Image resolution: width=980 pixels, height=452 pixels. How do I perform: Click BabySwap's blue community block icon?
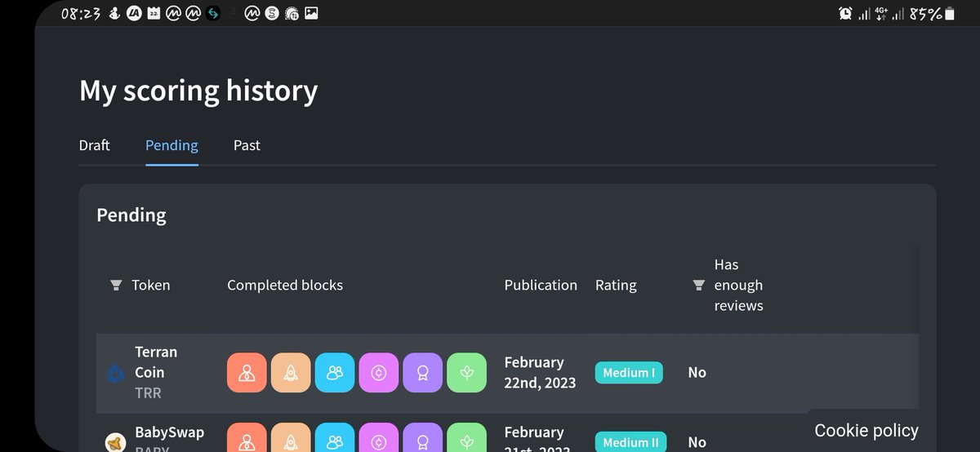click(x=335, y=437)
